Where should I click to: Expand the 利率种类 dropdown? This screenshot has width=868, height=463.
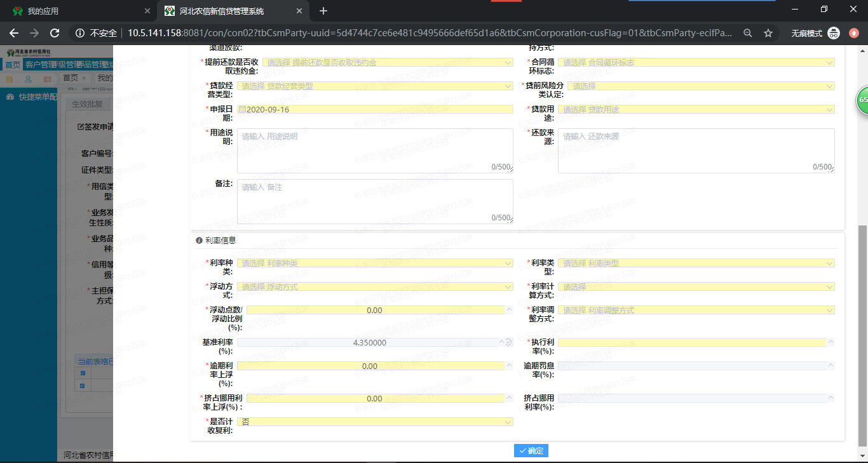tap(375, 263)
